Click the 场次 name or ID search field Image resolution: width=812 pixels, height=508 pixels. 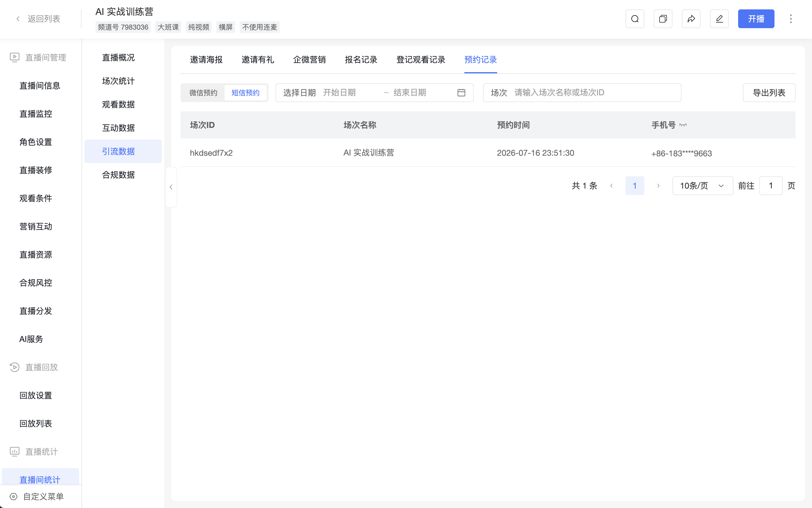pyautogui.click(x=582, y=93)
